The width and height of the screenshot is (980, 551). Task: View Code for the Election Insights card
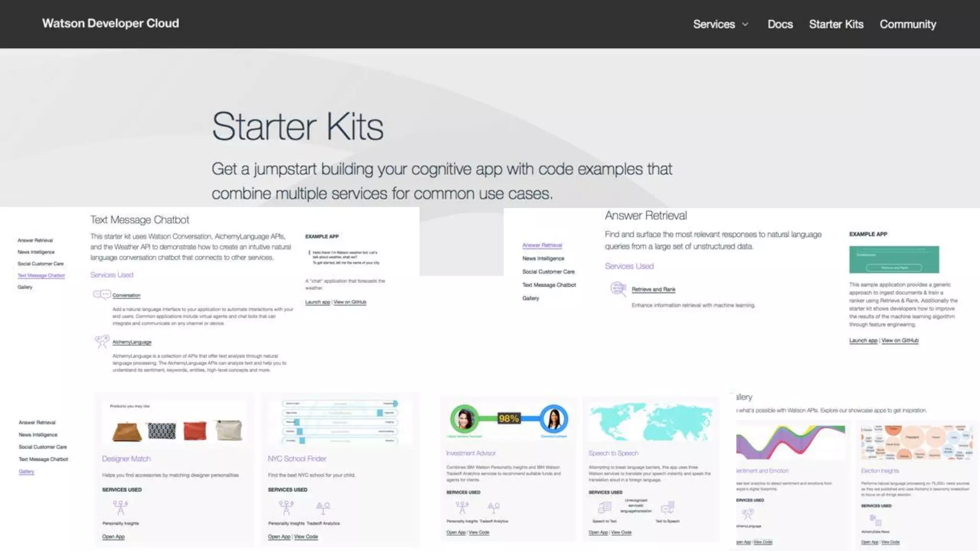[891, 542]
